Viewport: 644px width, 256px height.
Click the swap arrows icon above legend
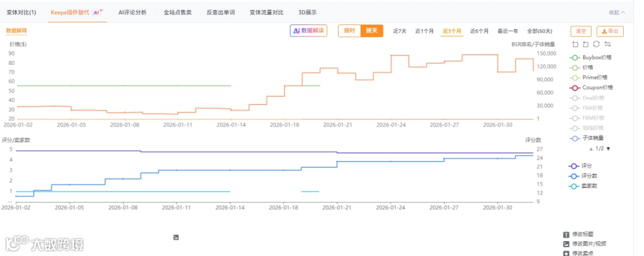(608, 44)
